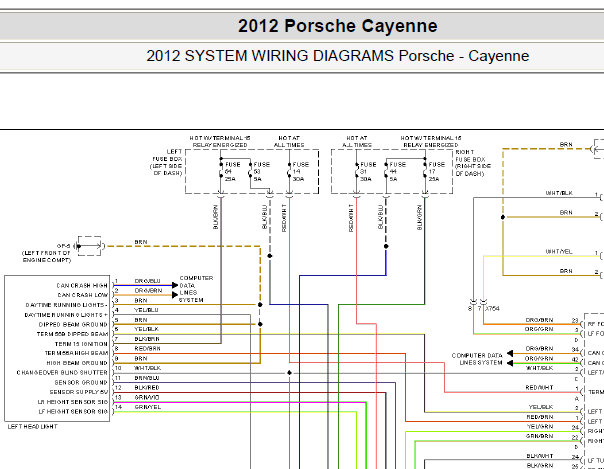This screenshot has width=604, height=469.
Task: Click the vertical BLK/BRN label under FUSE 64
Action: tap(216, 217)
